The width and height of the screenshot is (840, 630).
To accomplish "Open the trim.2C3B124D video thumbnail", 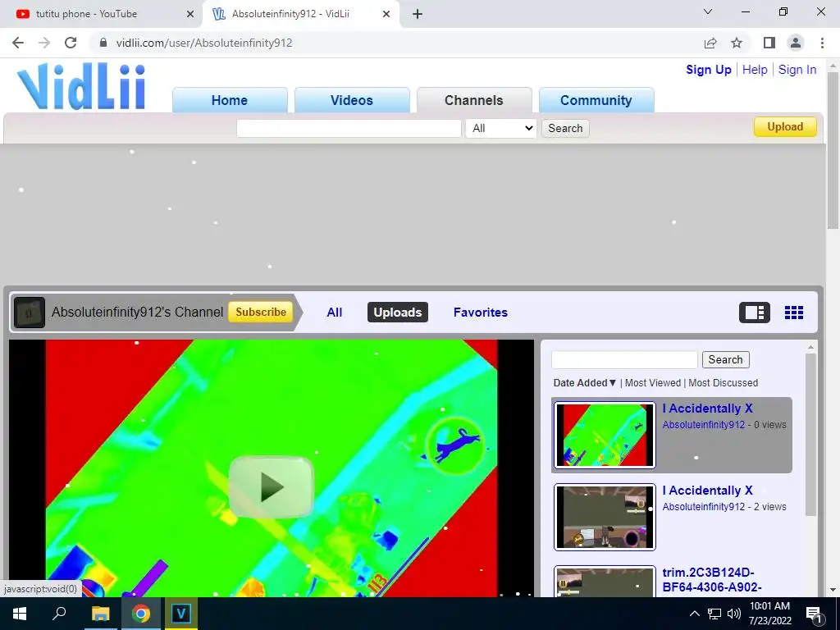I will 605,582.
